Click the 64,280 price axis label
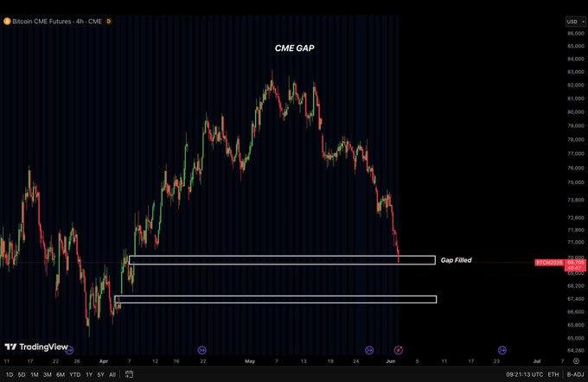588x382 pixels. pos(576,351)
